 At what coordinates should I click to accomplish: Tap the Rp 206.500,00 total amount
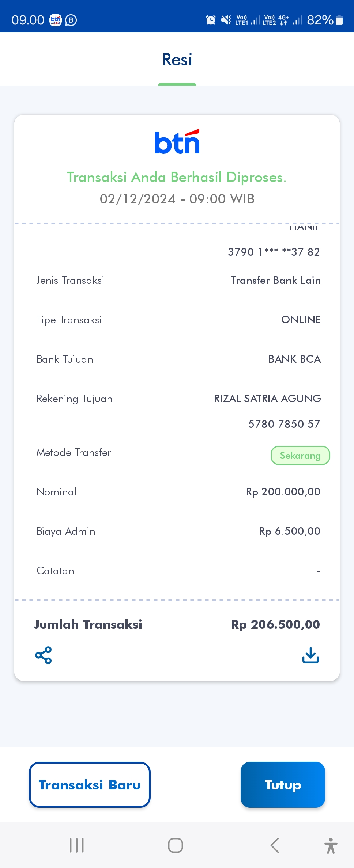coord(275,625)
